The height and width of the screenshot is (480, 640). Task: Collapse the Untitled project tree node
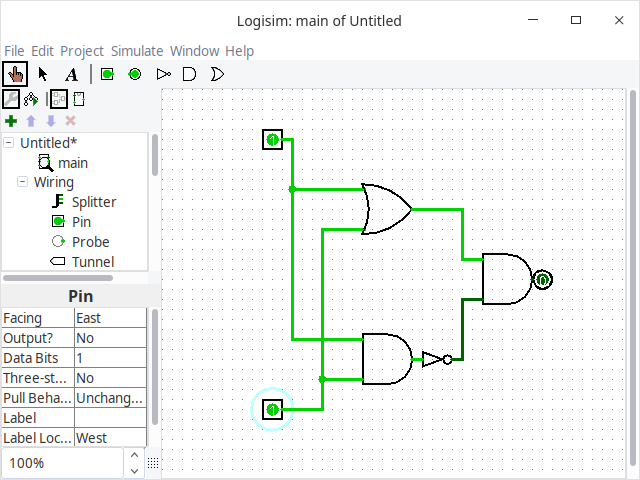click(9, 143)
